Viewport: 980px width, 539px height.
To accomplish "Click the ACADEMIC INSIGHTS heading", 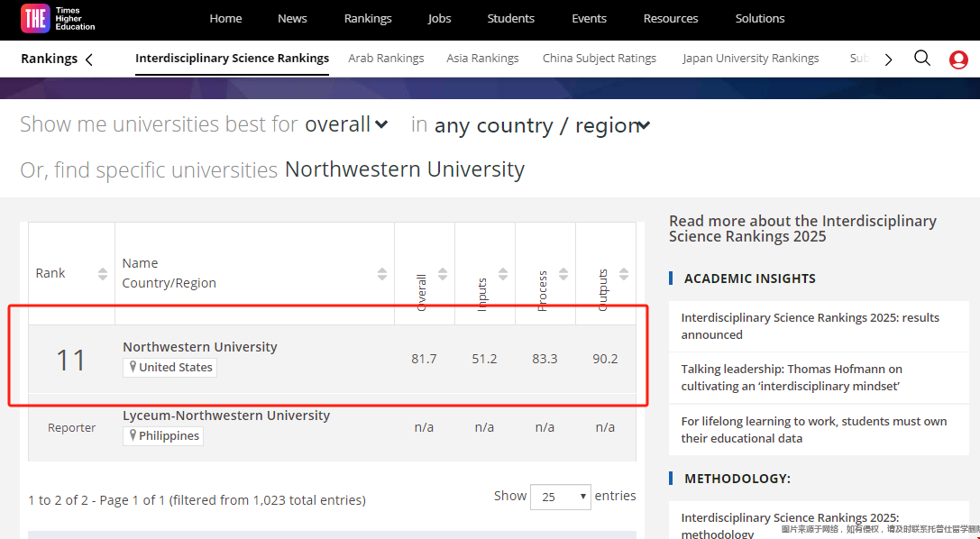I will (750, 279).
